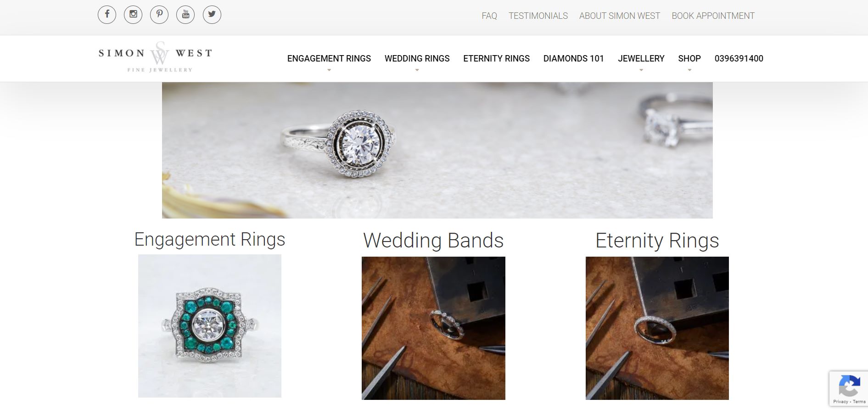Open the Facebook social icon
The height and width of the screenshot is (410, 868).
107,14
